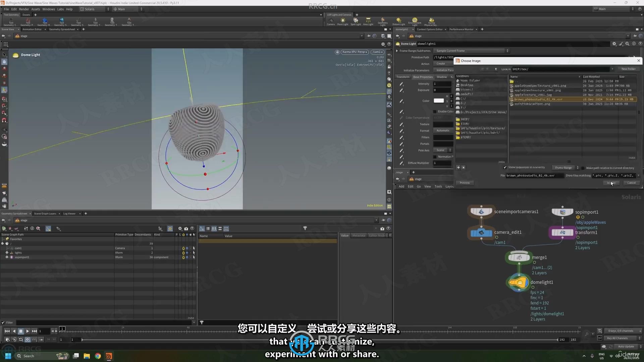
Task: Open parameter pane help
Action: click(x=640, y=44)
